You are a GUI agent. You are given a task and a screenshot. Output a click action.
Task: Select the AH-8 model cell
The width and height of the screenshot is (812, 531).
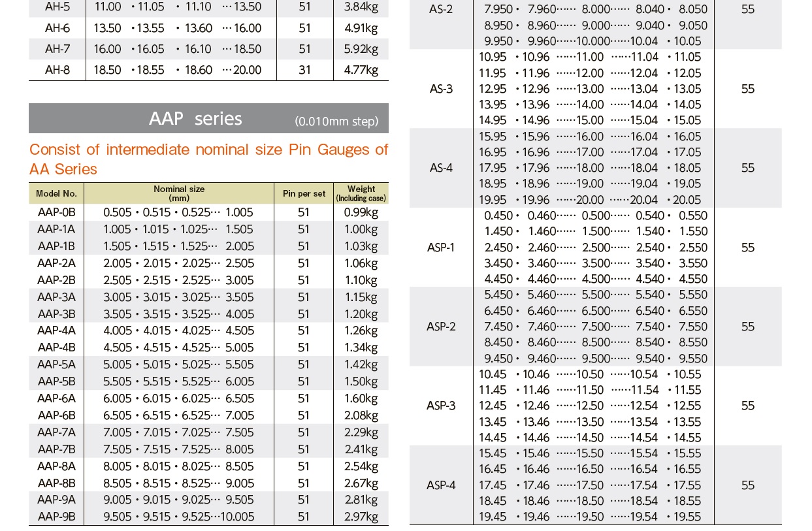[57, 70]
